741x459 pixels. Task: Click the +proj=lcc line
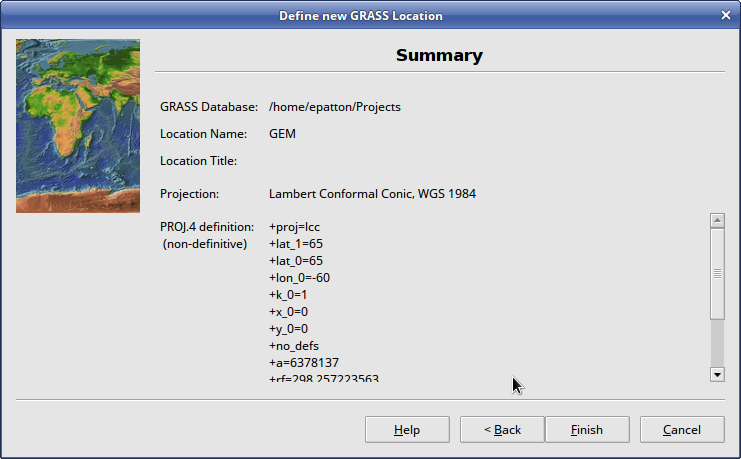pos(294,227)
